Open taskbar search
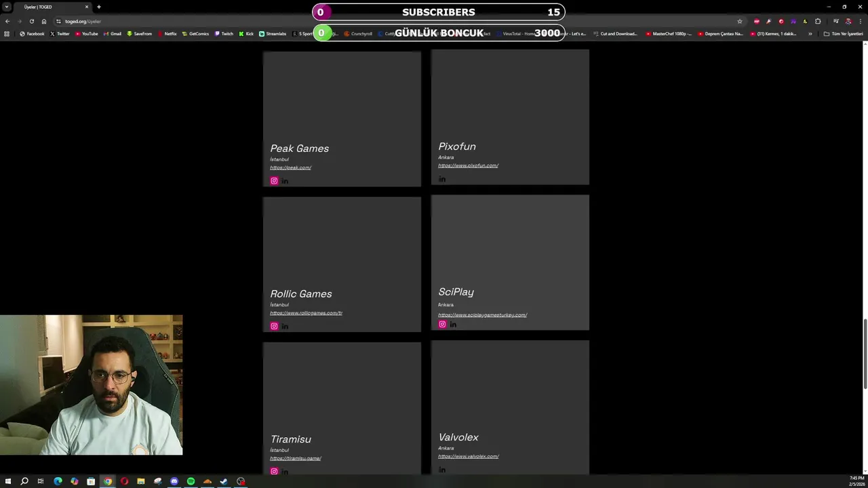 [24, 481]
